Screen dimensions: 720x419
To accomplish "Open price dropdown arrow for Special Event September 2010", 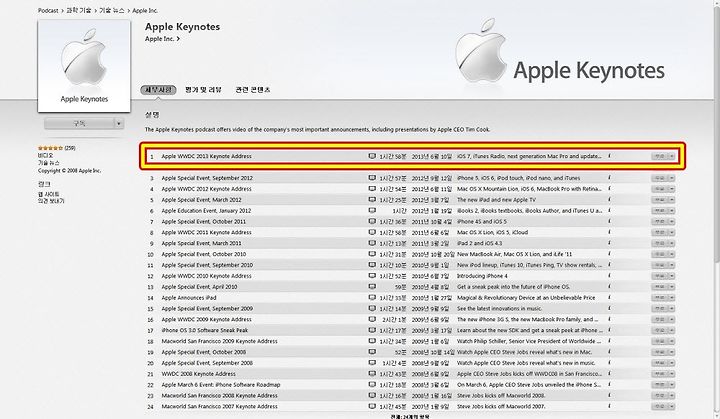I will (x=672, y=265).
